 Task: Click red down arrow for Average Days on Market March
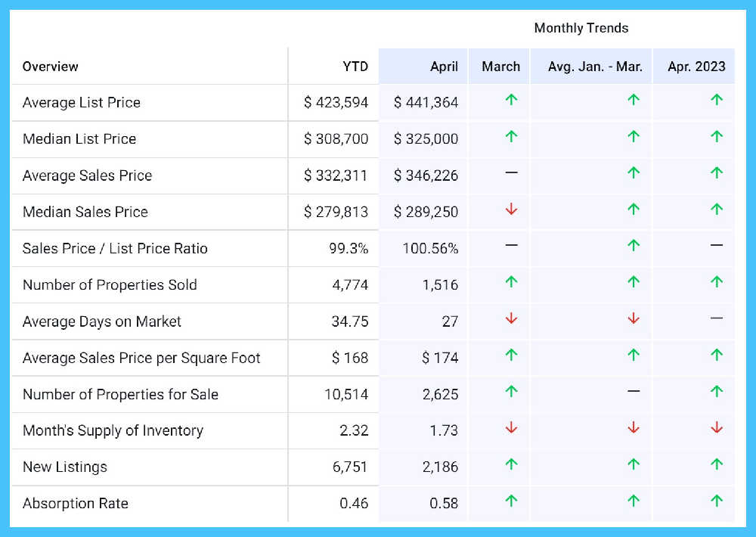pos(511,319)
